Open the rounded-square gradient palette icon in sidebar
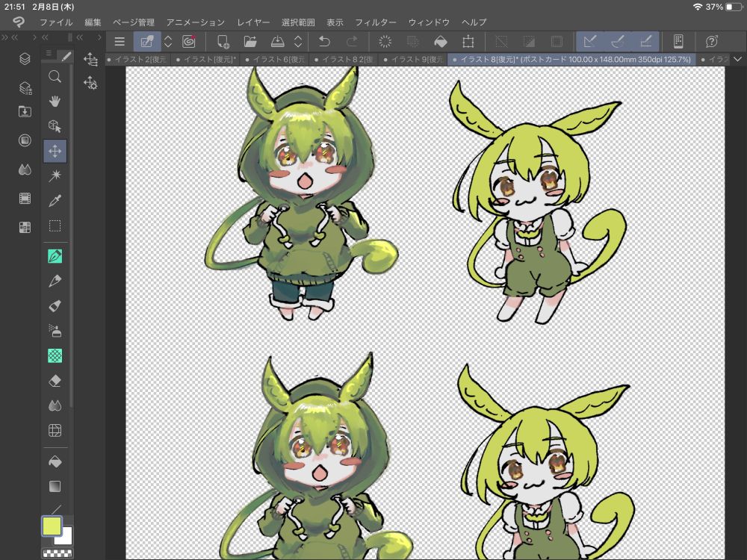Image resolution: width=747 pixels, height=560 pixels. [x=25, y=140]
